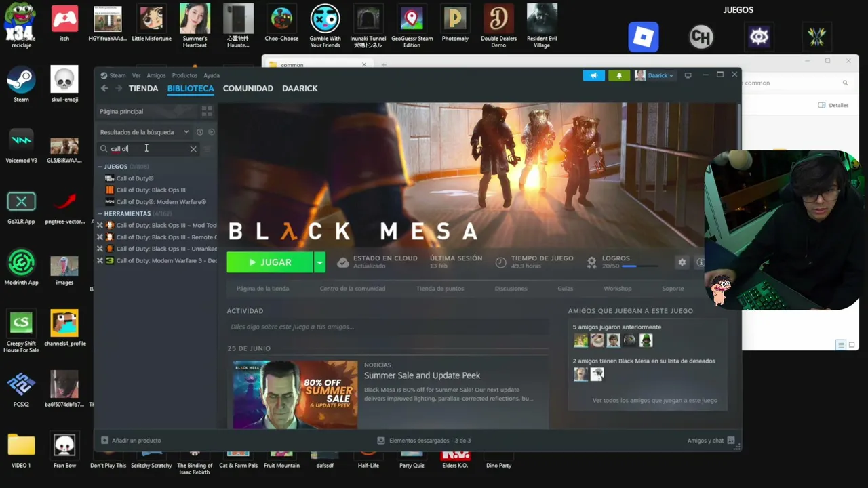Open the Guías link
The height and width of the screenshot is (488, 868).
pos(566,289)
